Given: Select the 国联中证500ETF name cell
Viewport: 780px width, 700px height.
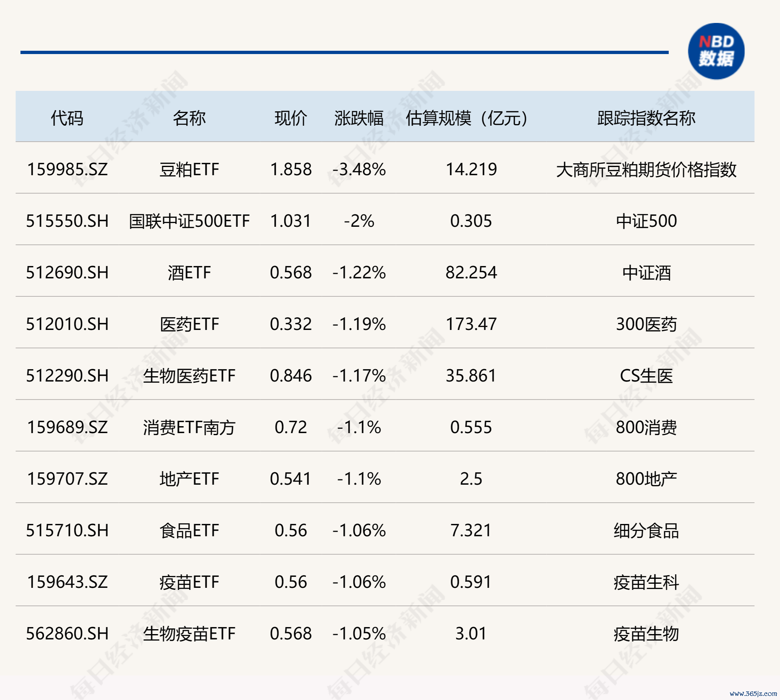Looking at the screenshot, I should click(x=189, y=221).
